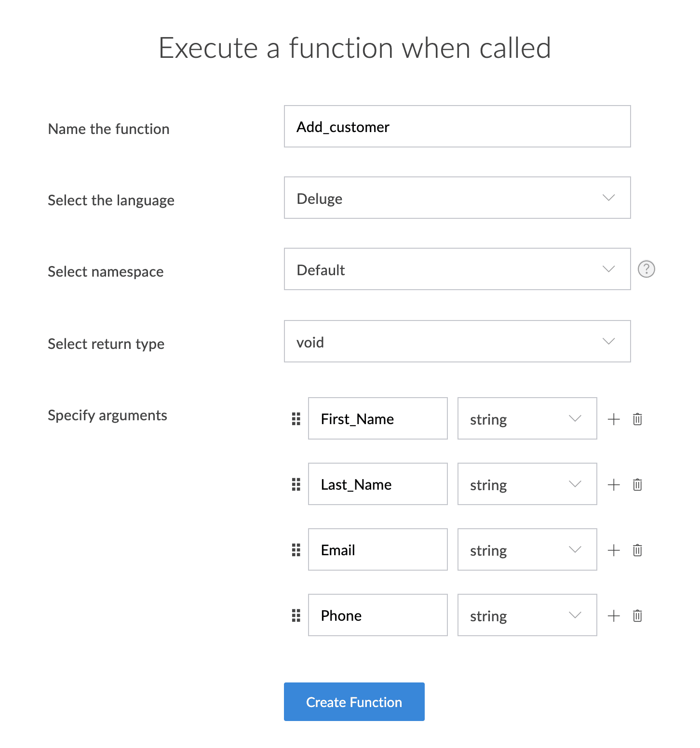Remove the Last_Name argument row

pos(637,484)
